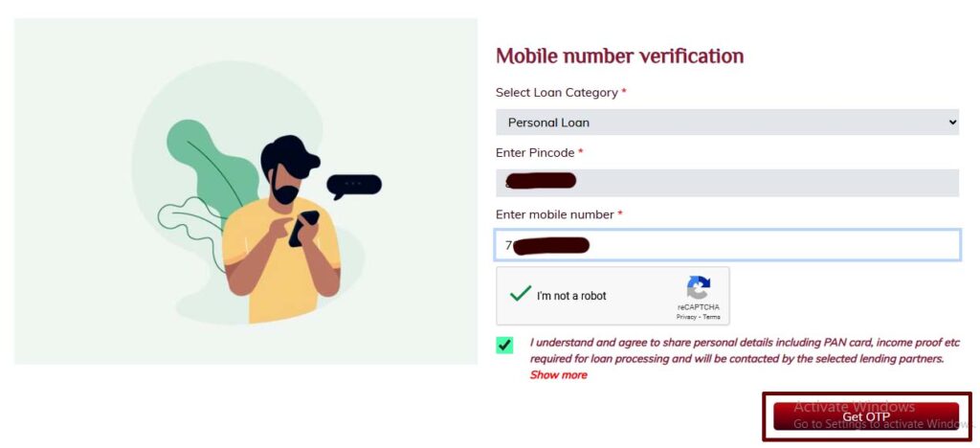Expand the consent text with Show more
This screenshot has width=980, height=448.
(558, 375)
